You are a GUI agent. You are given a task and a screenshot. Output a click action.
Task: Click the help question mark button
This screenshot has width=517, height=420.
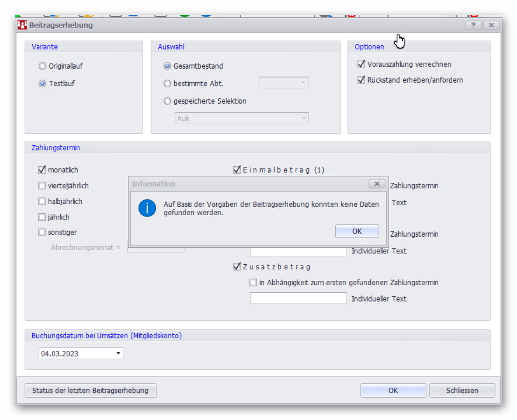[x=473, y=25]
